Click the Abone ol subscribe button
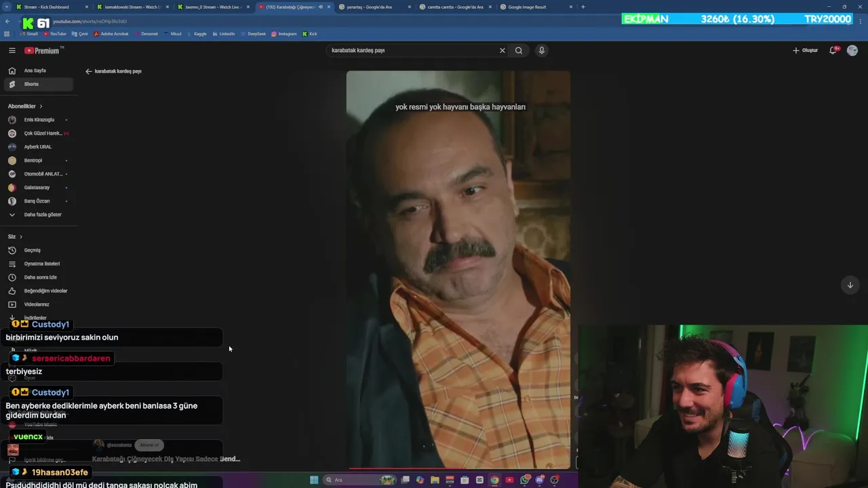Viewport: 868px width, 488px height. 149,445
